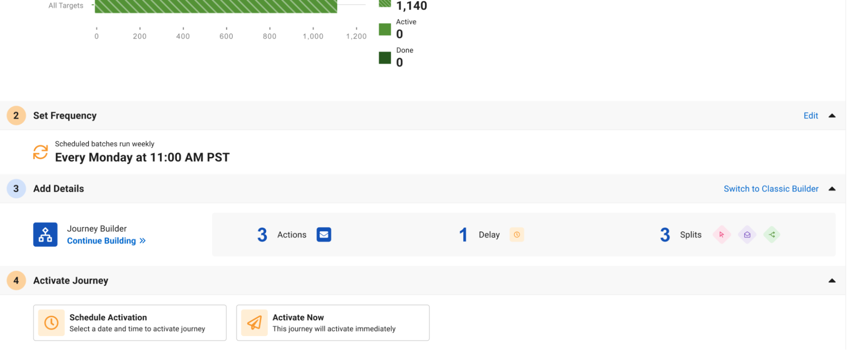Screen dimensions: 868x350
Task: Click the pink click-split diamond icon
Action: [722, 234]
